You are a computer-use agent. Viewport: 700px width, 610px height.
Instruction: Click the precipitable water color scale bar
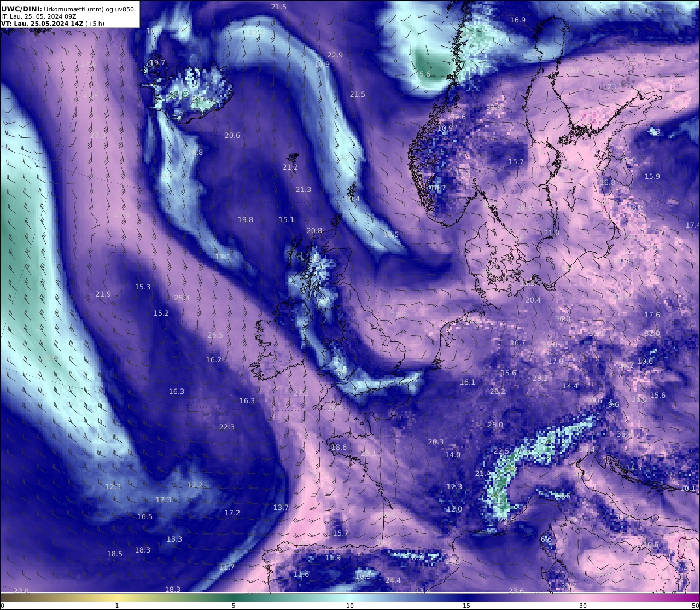point(350,597)
